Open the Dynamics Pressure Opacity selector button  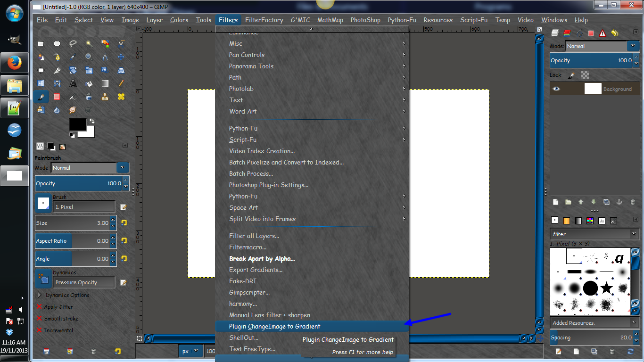click(x=43, y=280)
